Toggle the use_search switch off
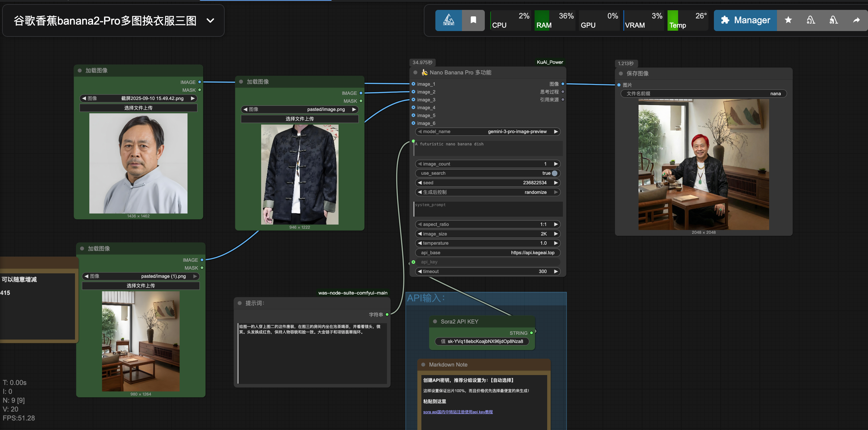Image resolution: width=868 pixels, height=430 pixels. pyautogui.click(x=554, y=173)
